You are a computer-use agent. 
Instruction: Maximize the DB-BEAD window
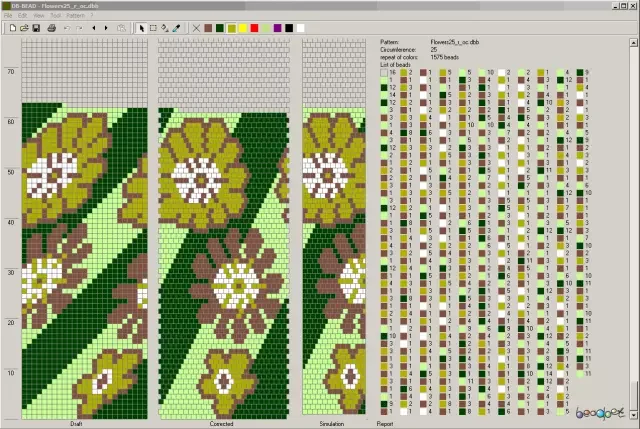pyautogui.click(x=623, y=6)
